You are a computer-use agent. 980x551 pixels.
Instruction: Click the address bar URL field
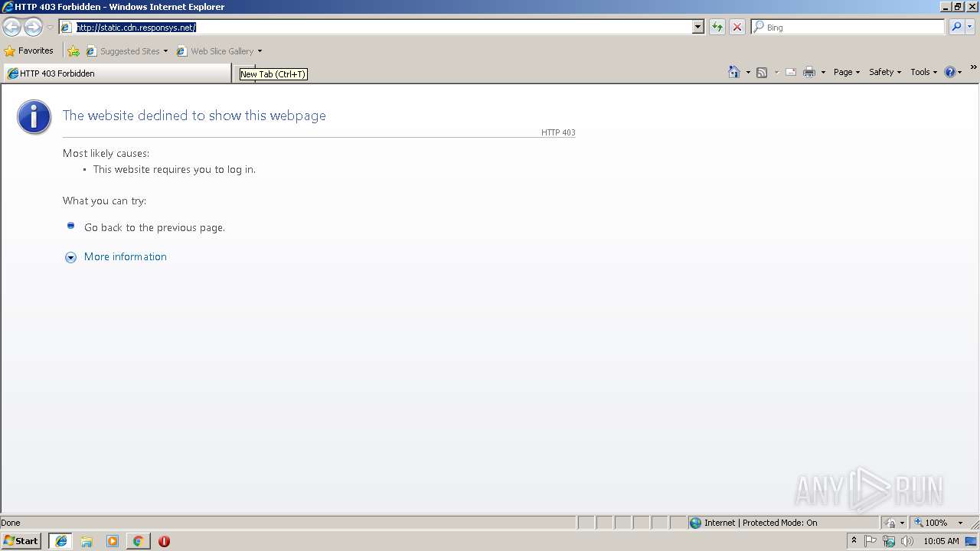click(x=375, y=27)
